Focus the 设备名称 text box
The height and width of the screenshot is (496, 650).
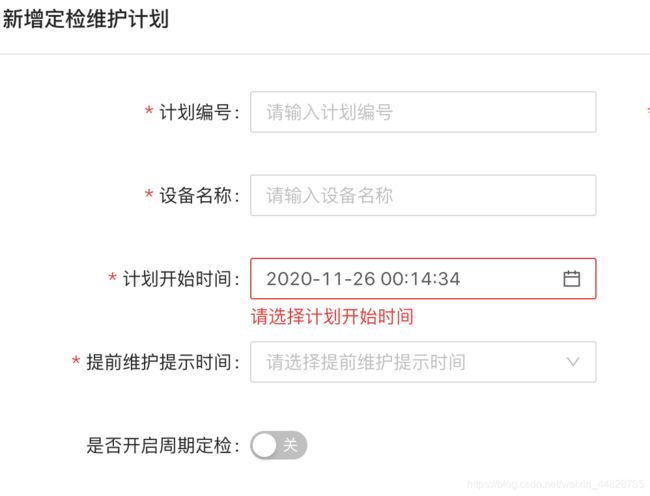click(x=423, y=195)
